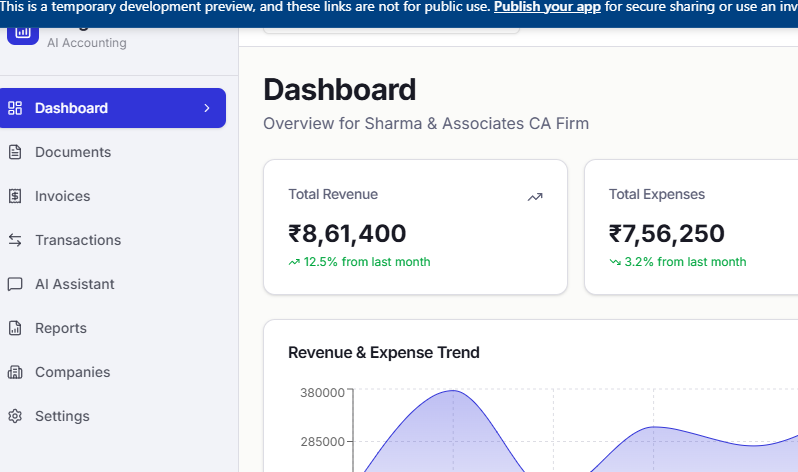
Task: Navigate to Reports
Action: click(113, 328)
